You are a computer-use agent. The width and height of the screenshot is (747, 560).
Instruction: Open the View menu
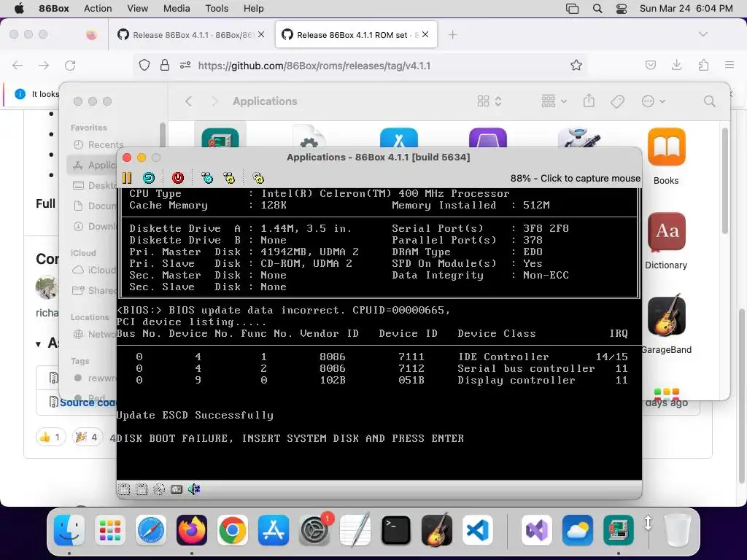coord(138,8)
